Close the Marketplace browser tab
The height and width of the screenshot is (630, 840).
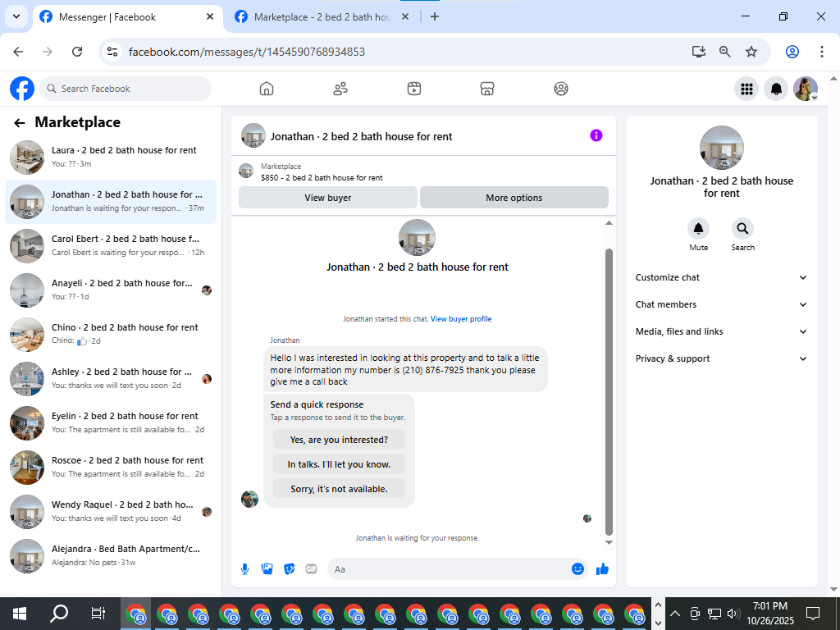tap(405, 16)
